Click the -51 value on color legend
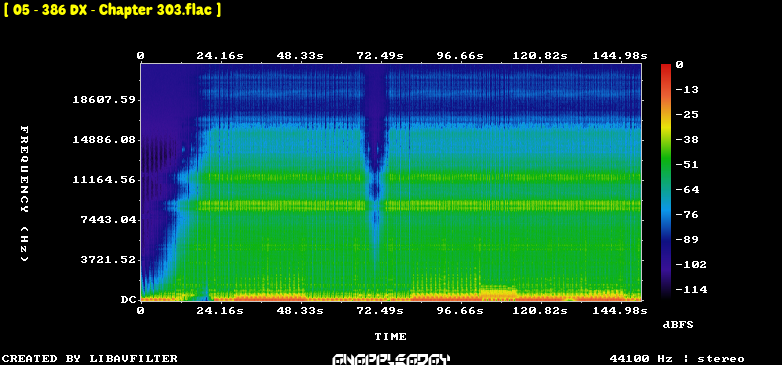 (x=687, y=165)
